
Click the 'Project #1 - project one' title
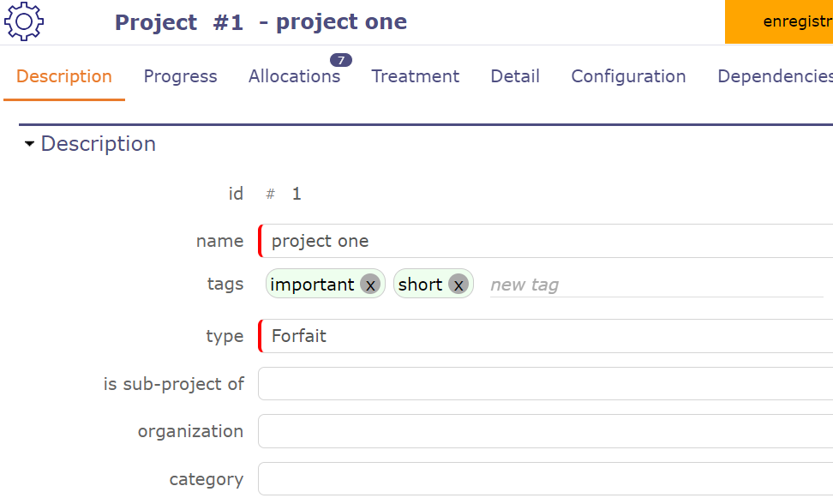tap(261, 22)
